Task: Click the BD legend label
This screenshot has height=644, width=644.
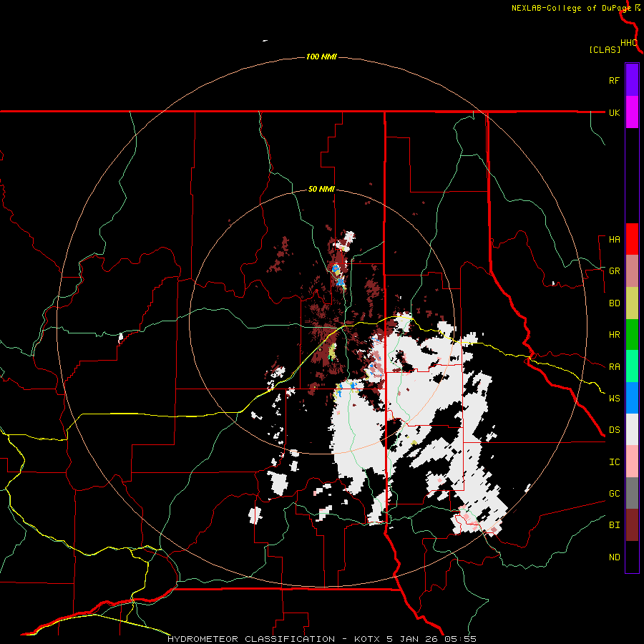Action: click(614, 303)
